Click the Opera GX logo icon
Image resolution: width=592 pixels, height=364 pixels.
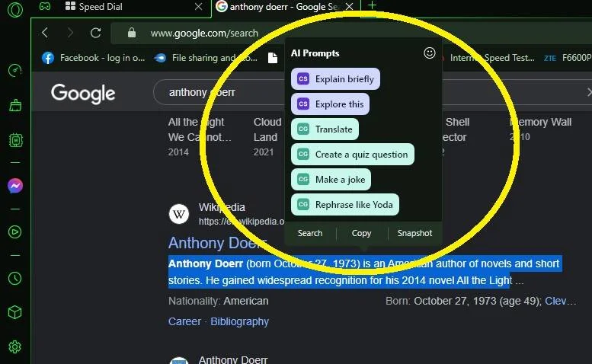(15, 9)
